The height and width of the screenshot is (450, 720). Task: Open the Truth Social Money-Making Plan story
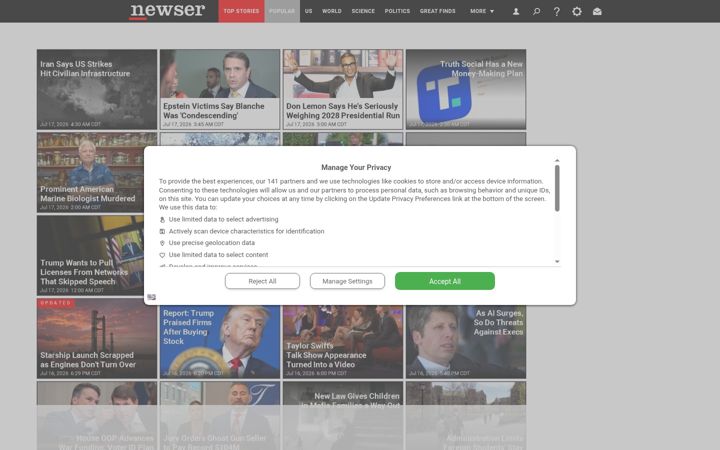(x=466, y=90)
